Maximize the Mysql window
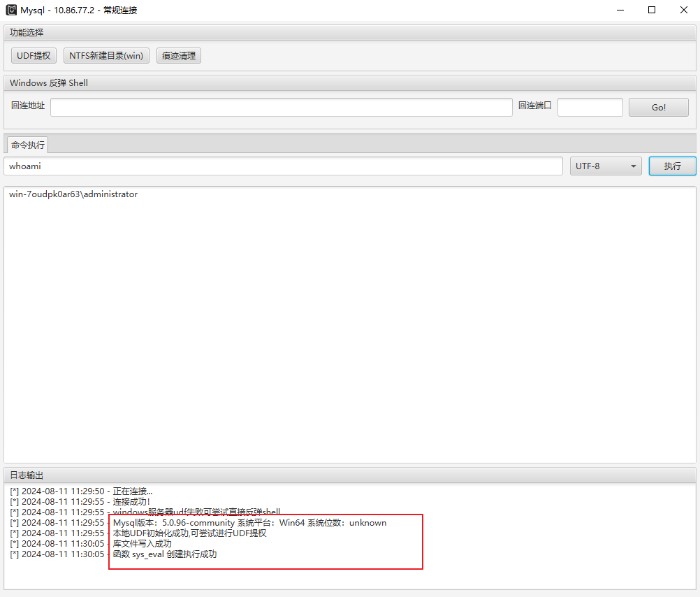Image resolution: width=700 pixels, height=597 pixels. [x=652, y=10]
